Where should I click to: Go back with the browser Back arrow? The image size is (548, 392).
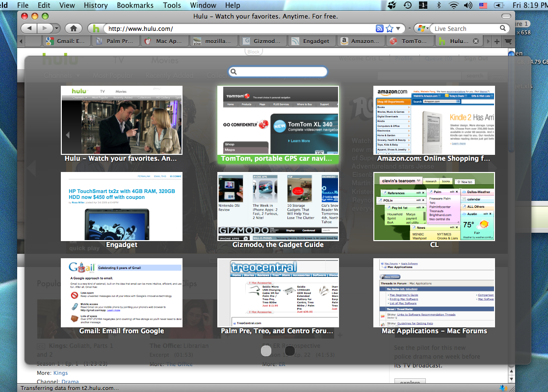(29, 28)
